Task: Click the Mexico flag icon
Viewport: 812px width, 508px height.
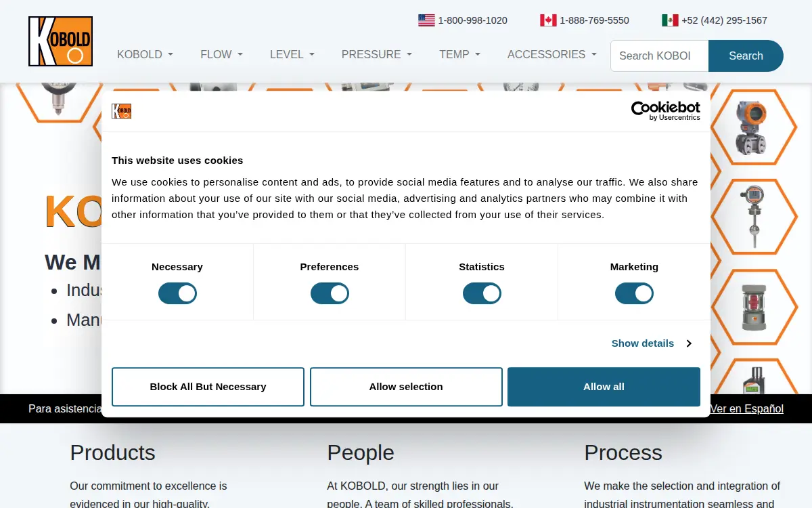Action: (x=670, y=20)
